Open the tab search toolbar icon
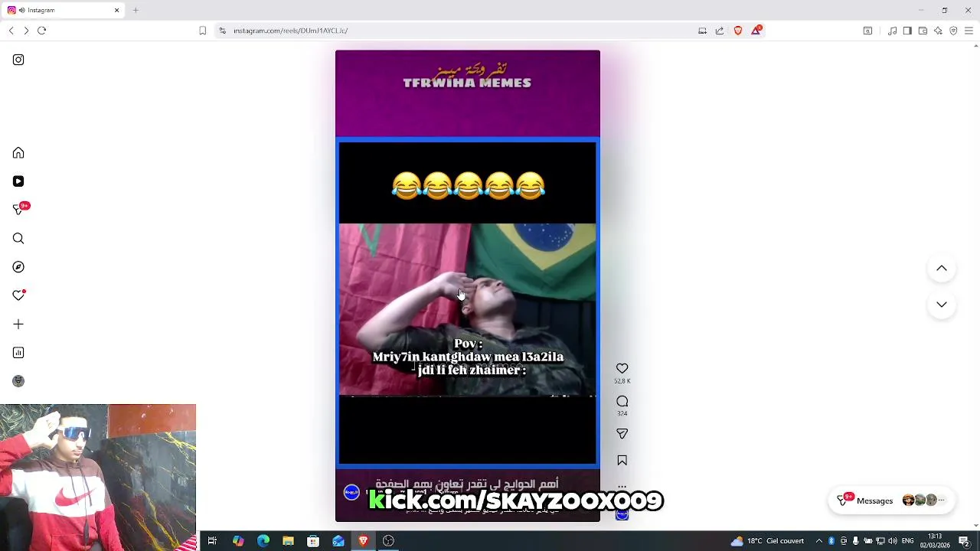Image resolution: width=980 pixels, height=551 pixels. 867,31
